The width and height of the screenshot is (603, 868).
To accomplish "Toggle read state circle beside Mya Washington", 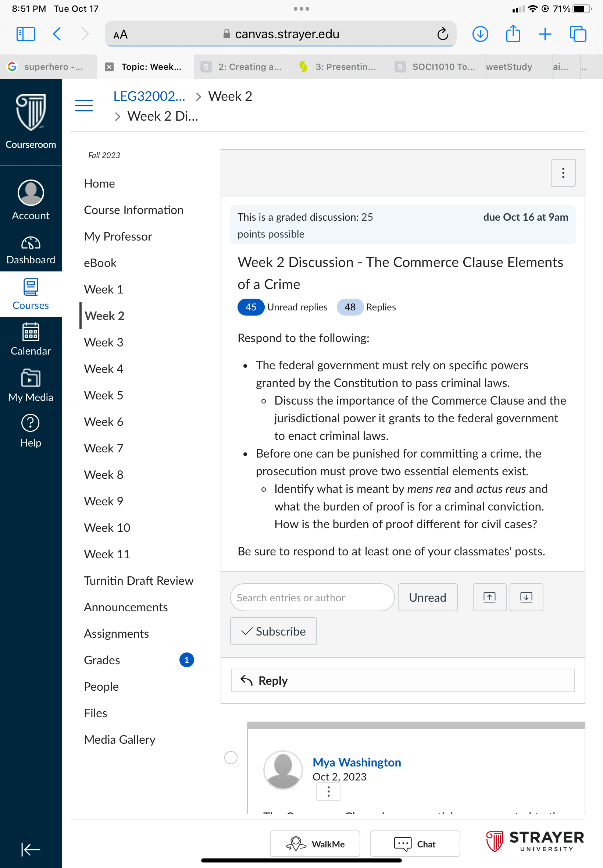I will click(x=231, y=757).
